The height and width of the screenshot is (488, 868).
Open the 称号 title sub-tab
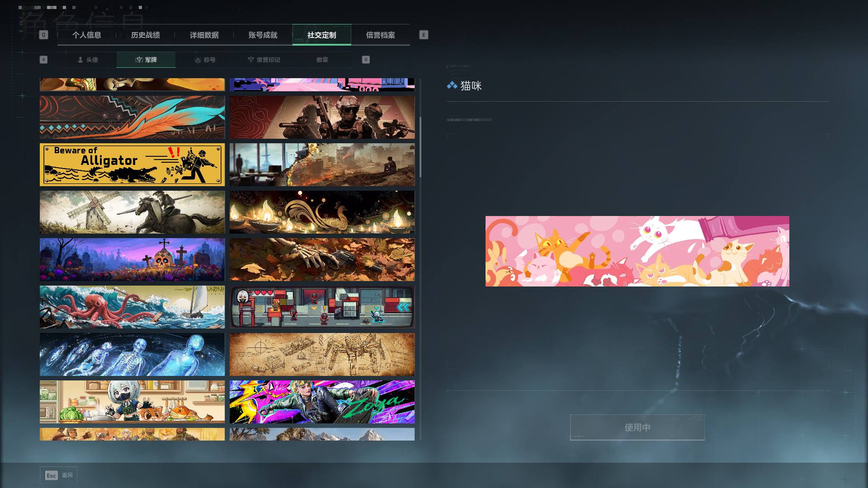coord(205,60)
